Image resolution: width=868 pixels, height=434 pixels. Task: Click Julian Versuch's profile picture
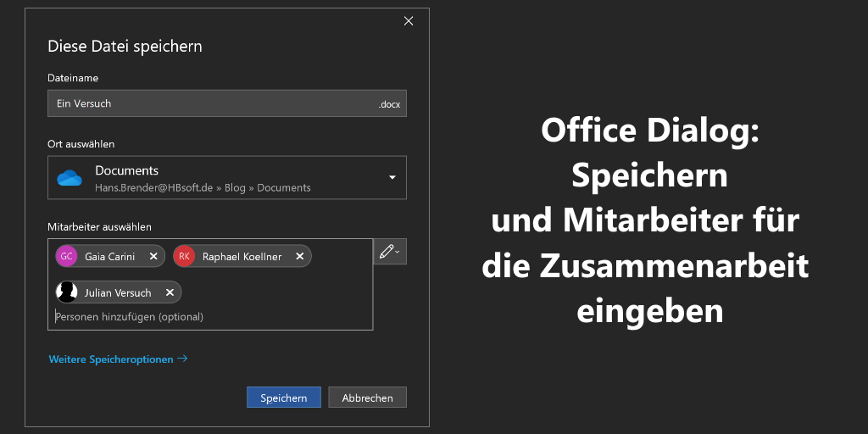(66, 292)
